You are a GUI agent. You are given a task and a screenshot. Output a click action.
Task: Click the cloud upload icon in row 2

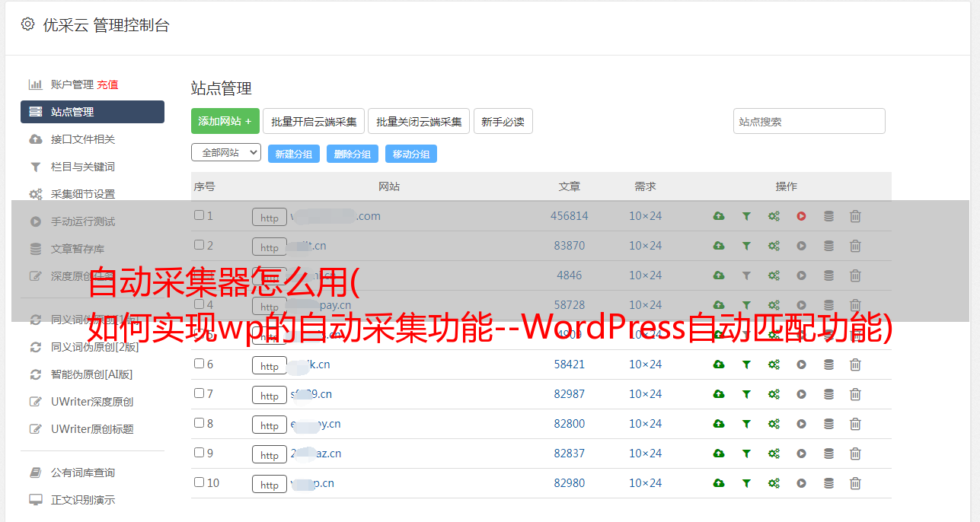(x=718, y=246)
